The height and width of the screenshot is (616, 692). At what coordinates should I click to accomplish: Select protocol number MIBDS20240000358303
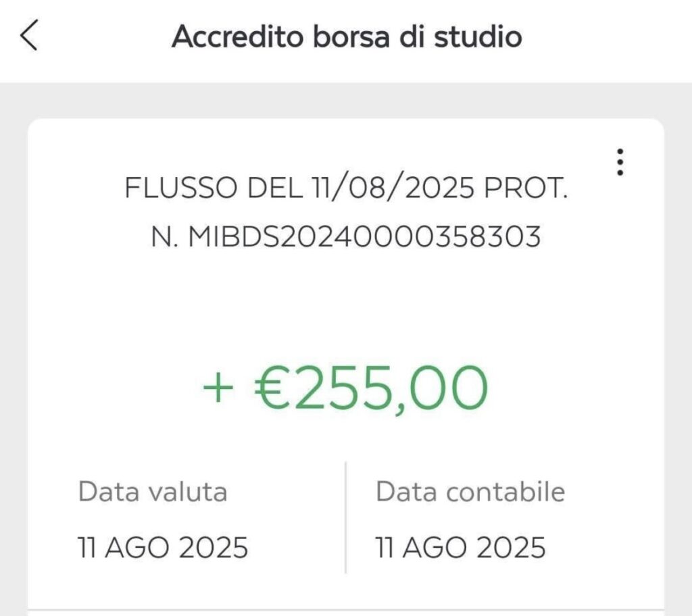coord(364,236)
